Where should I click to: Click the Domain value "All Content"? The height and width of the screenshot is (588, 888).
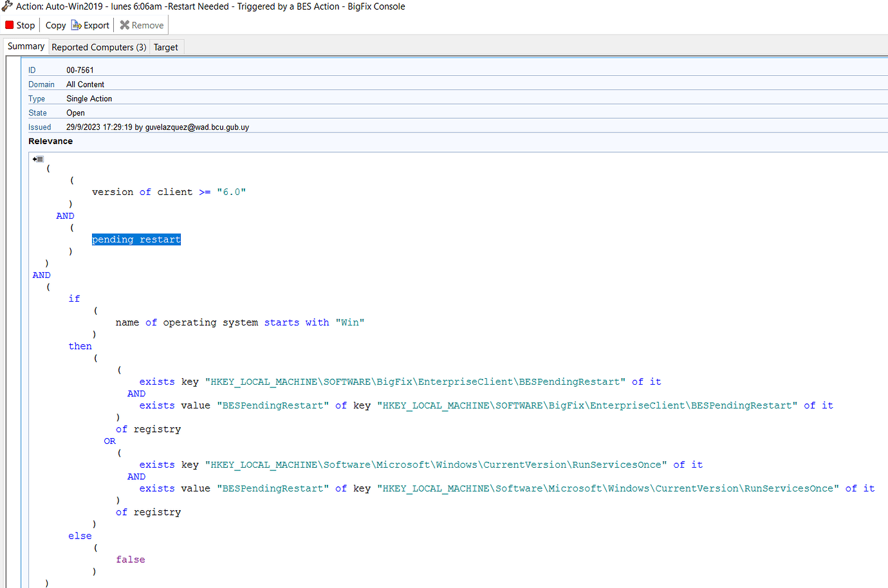pos(85,84)
